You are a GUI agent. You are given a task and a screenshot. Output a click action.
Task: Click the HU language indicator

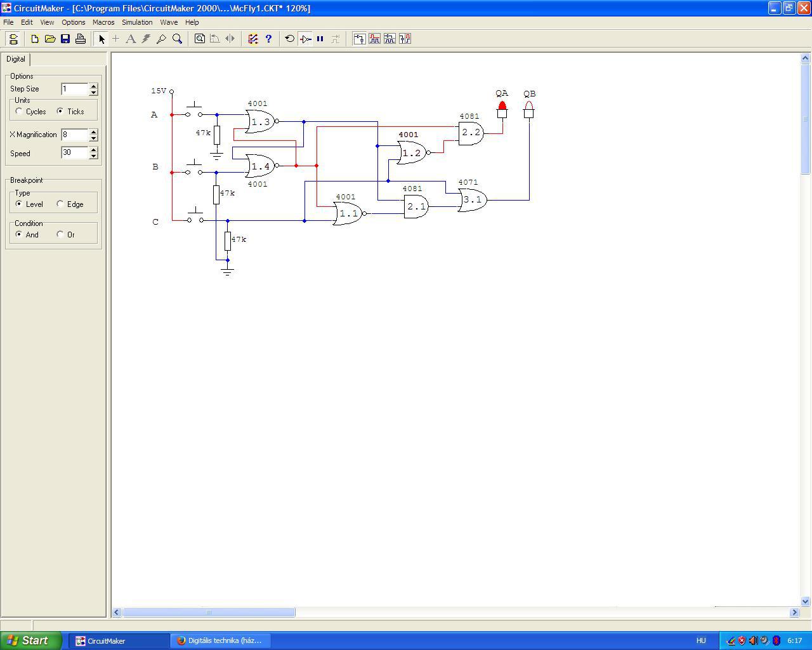701,641
